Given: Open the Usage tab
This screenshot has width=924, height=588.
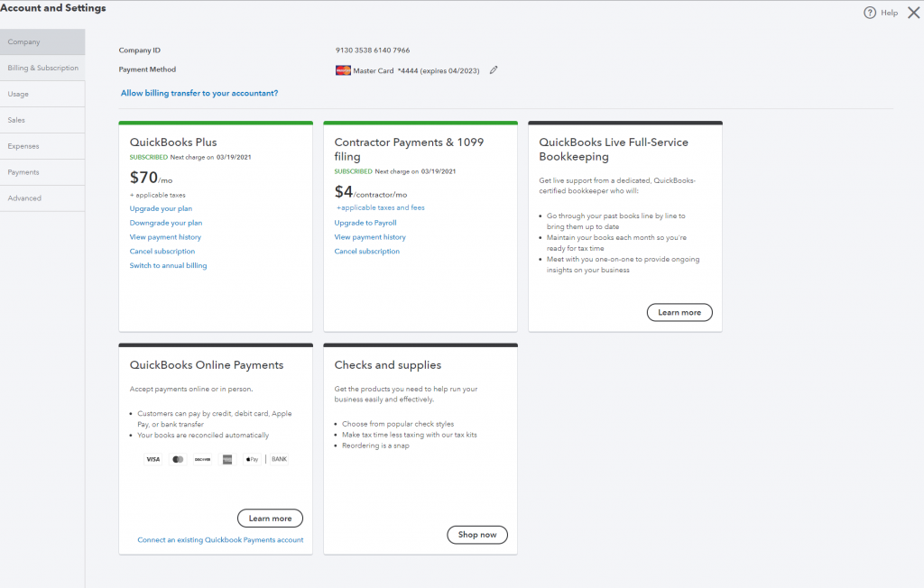Looking at the screenshot, I should tap(42, 95).
